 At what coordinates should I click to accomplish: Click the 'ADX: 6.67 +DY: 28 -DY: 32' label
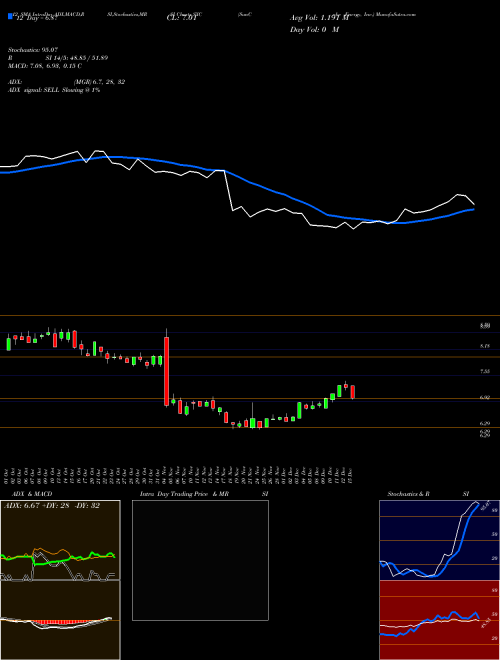coord(52,506)
